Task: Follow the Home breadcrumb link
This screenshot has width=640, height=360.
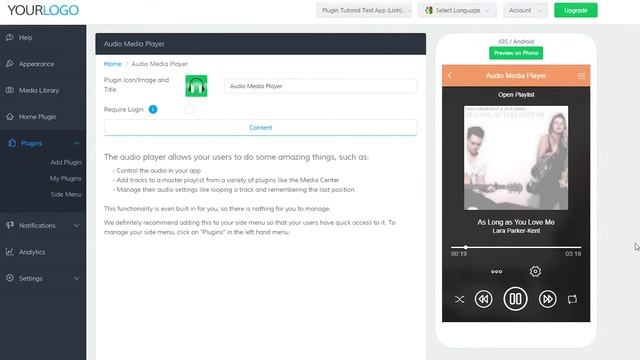Action: [x=113, y=64]
